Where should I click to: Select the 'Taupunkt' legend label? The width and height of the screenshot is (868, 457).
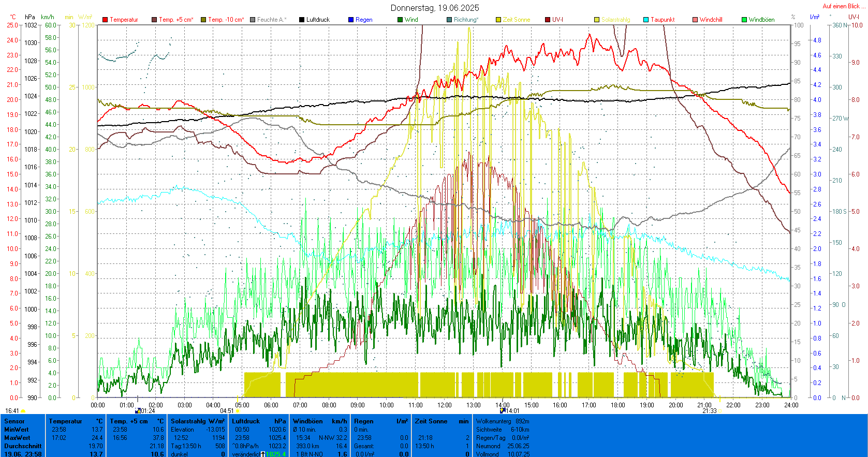663,20
